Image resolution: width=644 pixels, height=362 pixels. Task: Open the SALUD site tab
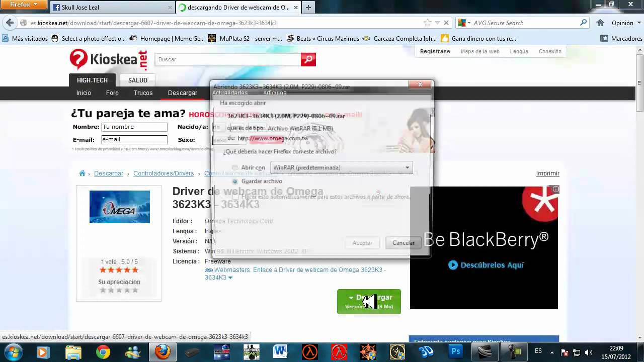point(137,80)
